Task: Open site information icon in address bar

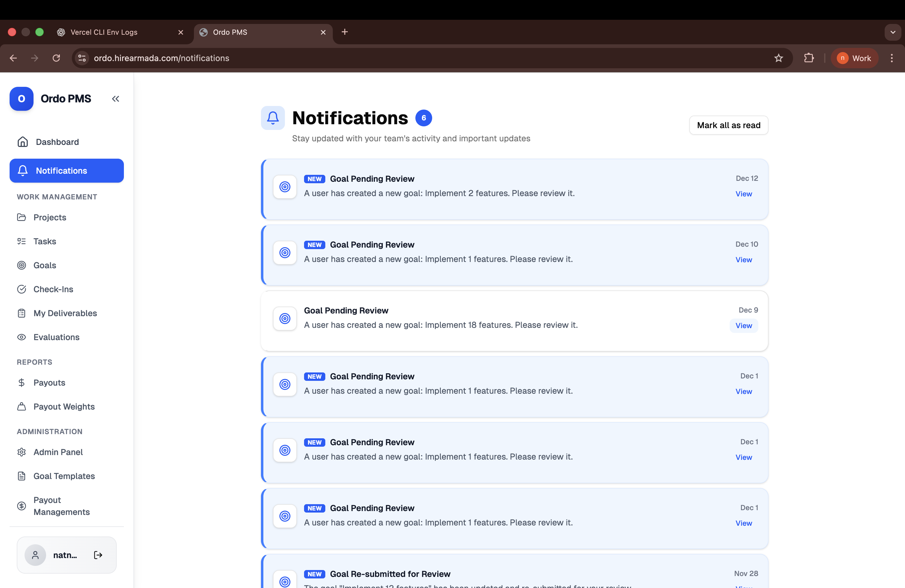Action: 82,58
